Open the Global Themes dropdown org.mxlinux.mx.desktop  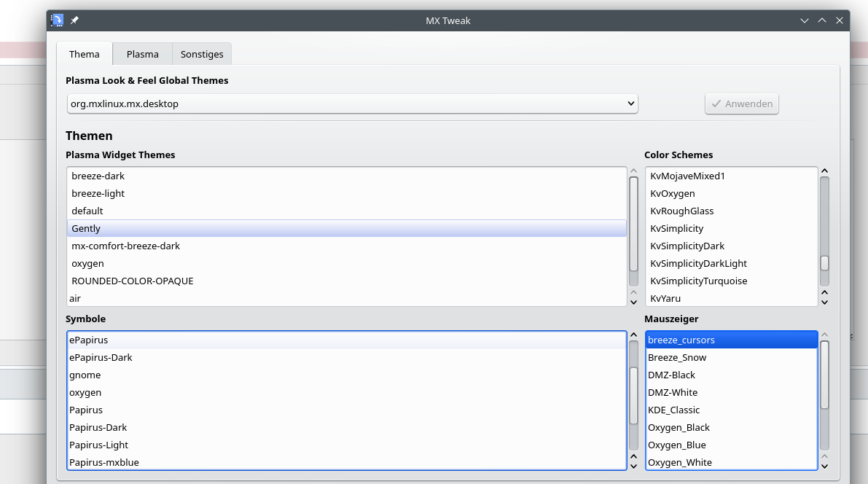(352, 104)
